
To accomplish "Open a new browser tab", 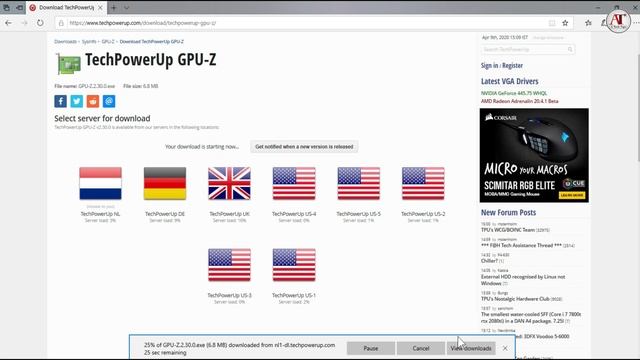I will (113, 7).
